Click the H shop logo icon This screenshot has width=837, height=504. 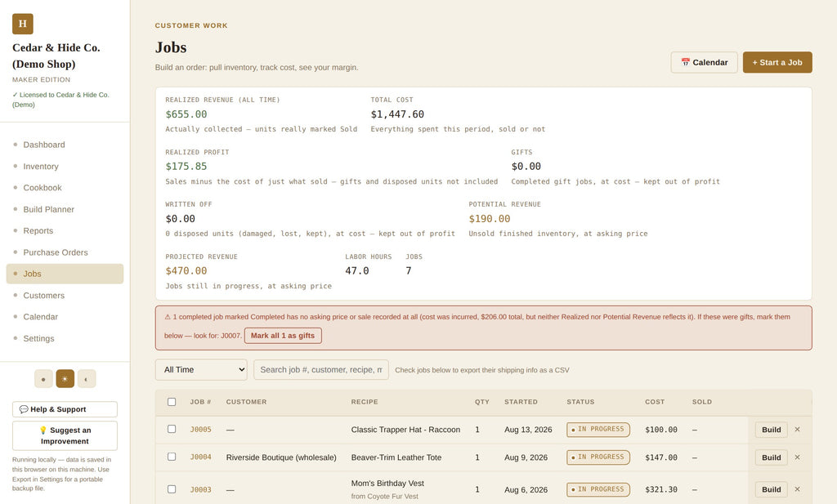click(22, 24)
